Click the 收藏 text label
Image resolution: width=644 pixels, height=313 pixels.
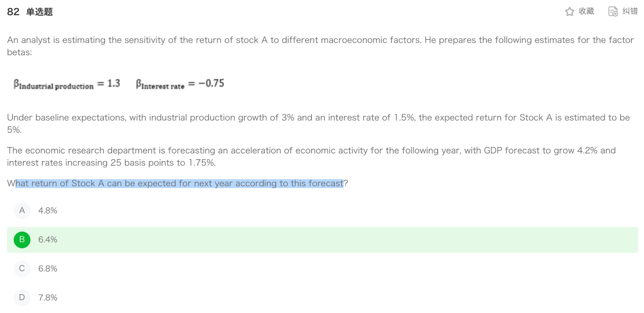586,11
